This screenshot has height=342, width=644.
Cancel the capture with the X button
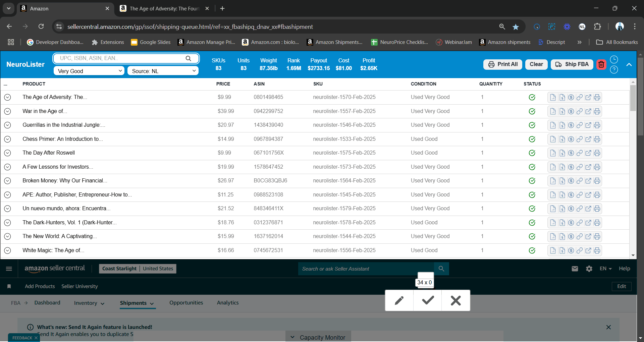click(x=456, y=300)
